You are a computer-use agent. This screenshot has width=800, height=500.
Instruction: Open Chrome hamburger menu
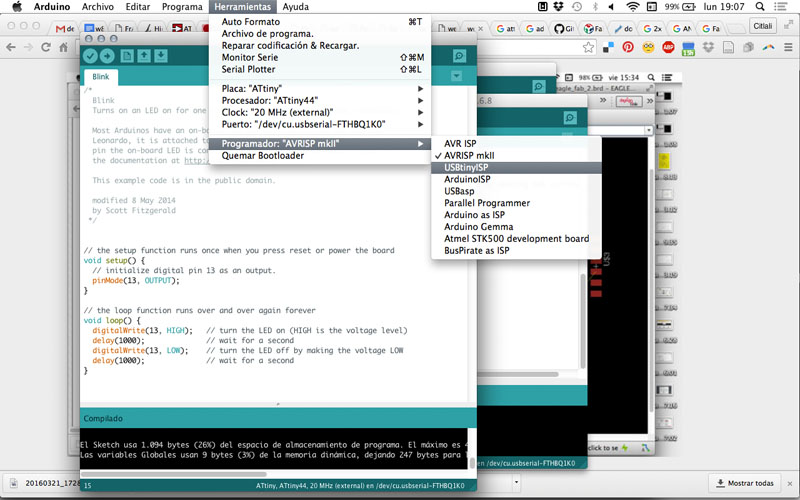click(788, 47)
